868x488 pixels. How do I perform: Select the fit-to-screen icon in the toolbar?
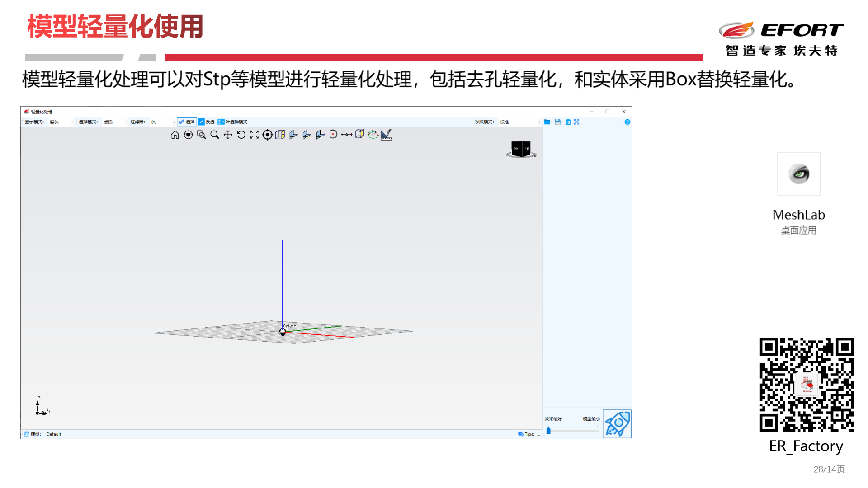577,122
